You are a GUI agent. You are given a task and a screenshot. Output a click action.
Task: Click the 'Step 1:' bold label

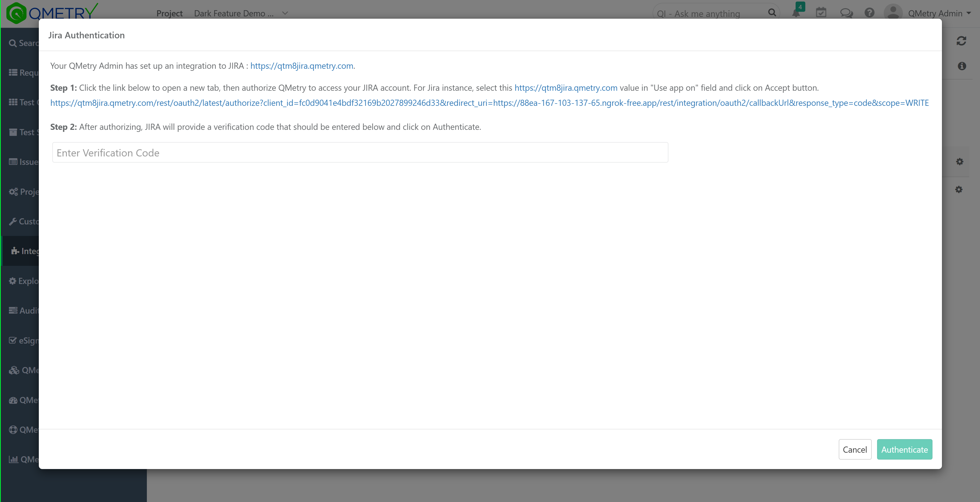click(x=64, y=88)
